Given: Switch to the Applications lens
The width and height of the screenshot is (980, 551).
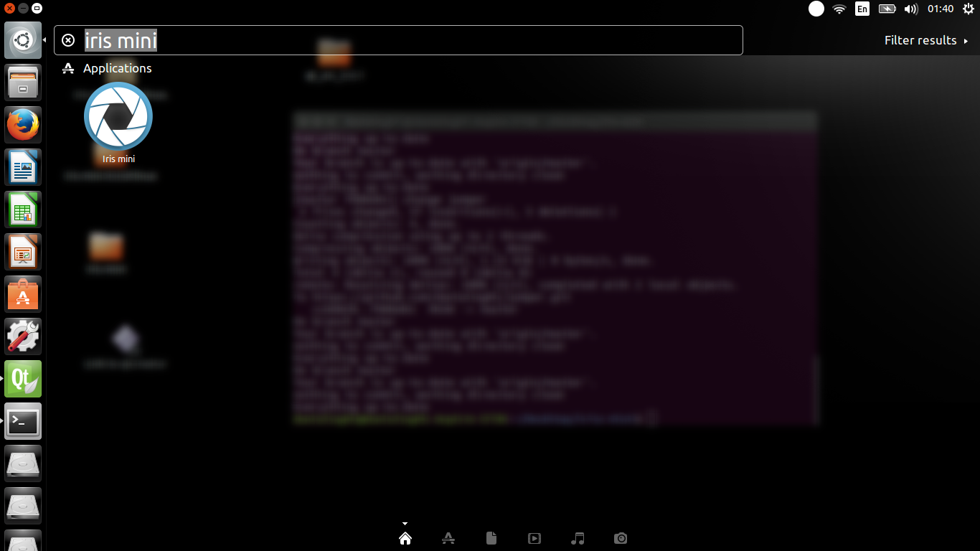Looking at the screenshot, I should [448, 538].
